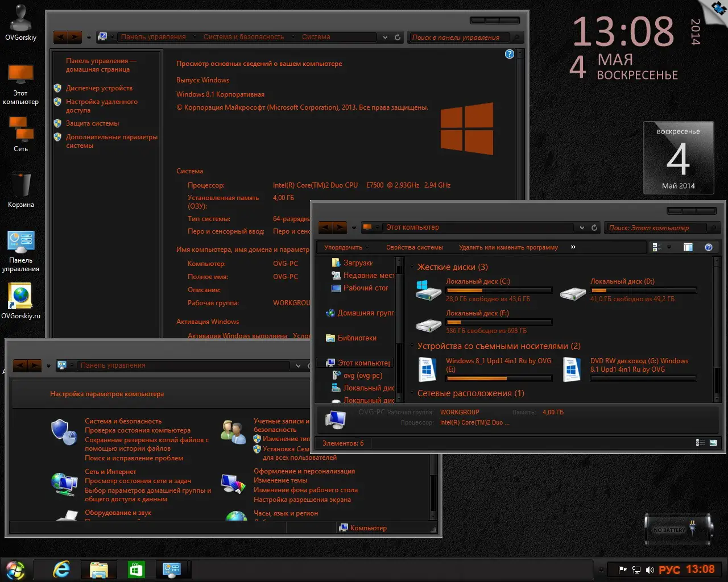The height and width of the screenshot is (582, 728).
Task: Click the refresh button in Этот компьютер address bar
Action: click(594, 227)
